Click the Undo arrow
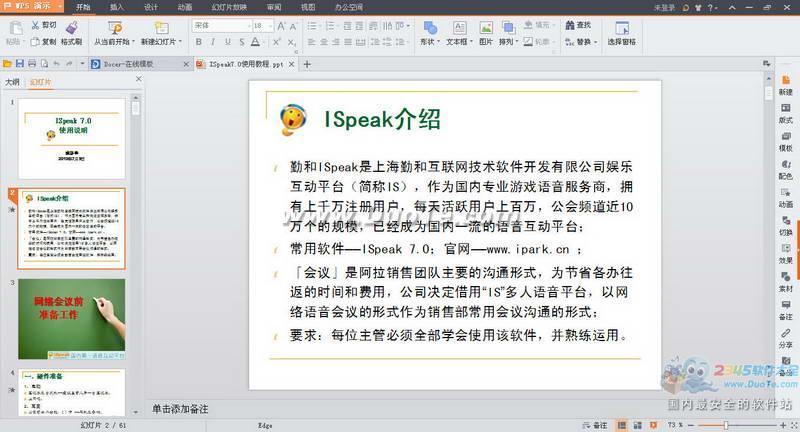 pos(57,64)
